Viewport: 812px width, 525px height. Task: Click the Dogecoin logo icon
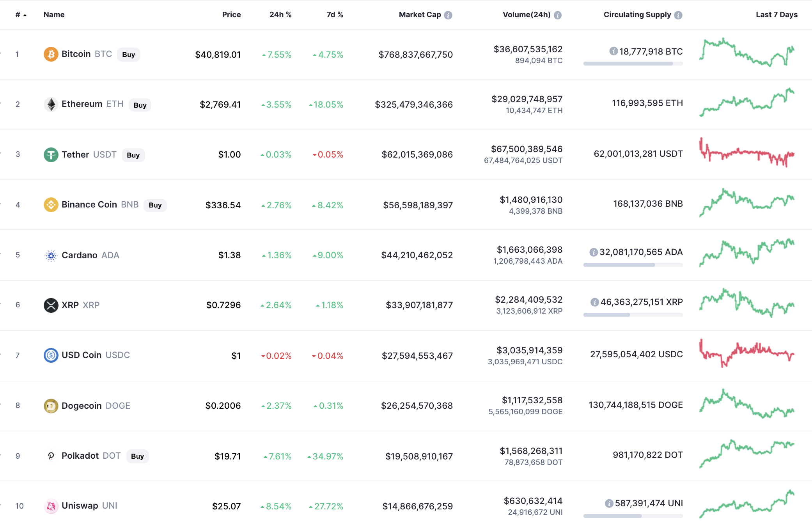(51, 406)
